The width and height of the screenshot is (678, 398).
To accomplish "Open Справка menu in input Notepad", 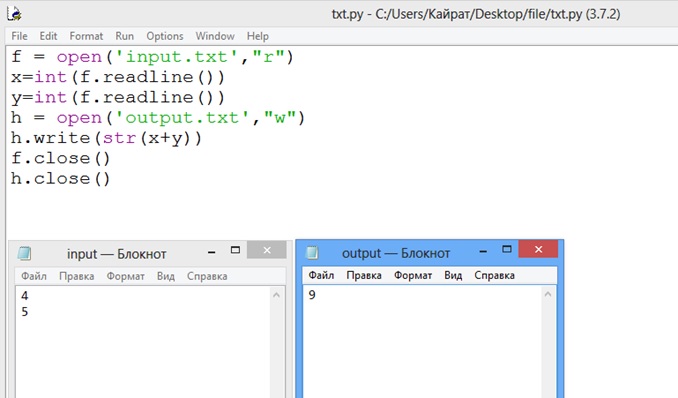I will pyautogui.click(x=207, y=276).
